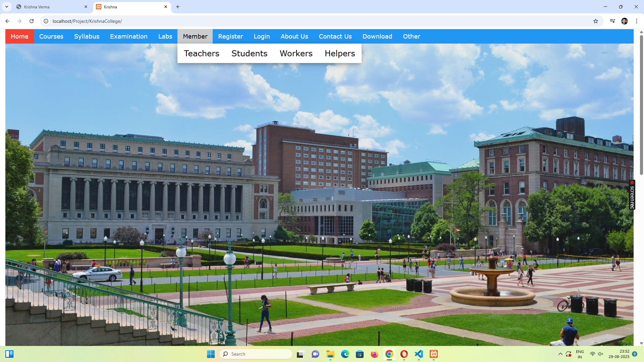Open Wi-Fi network settings tray icon

point(593,354)
